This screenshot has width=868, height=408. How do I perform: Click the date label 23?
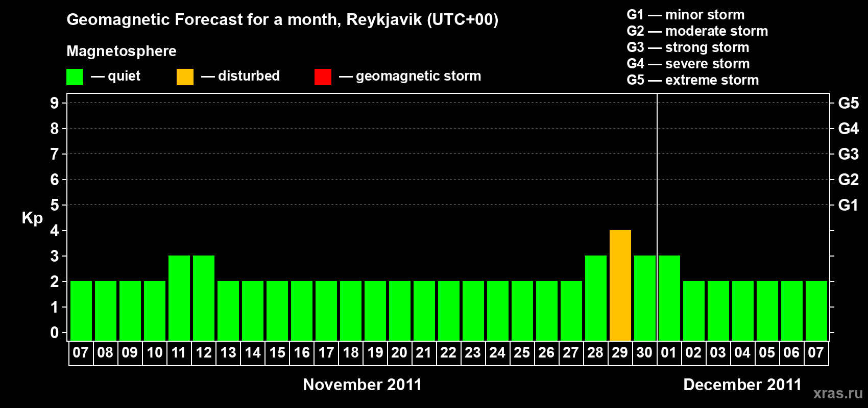coord(473,352)
